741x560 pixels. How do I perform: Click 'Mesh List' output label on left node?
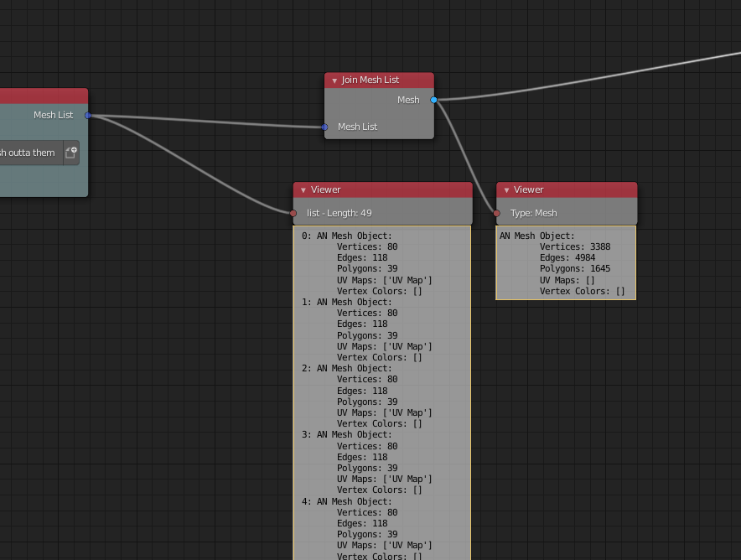[x=54, y=116]
